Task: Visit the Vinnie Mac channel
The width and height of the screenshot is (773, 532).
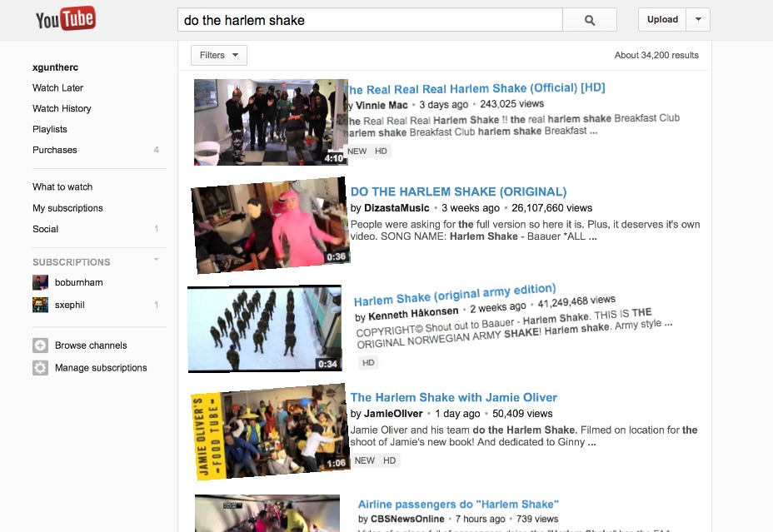Action: [x=381, y=105]
